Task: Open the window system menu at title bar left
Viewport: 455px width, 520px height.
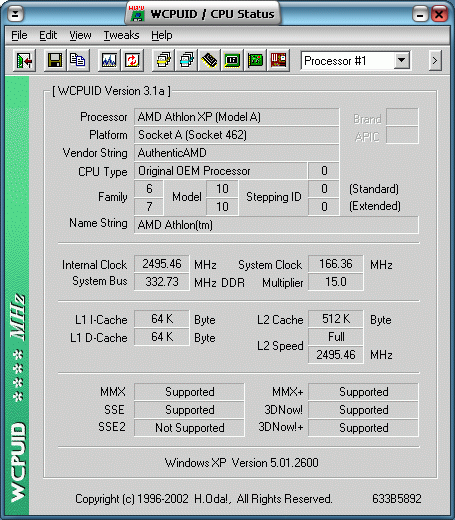Action: point(15,14)
